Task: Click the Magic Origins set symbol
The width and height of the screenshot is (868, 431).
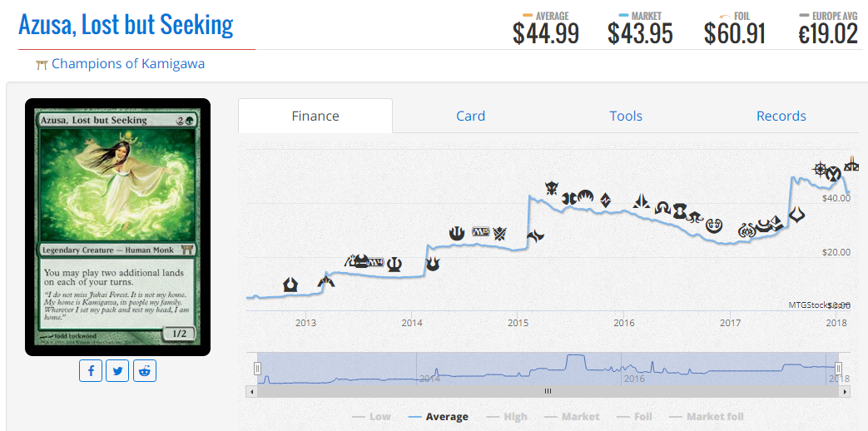Action: click(585, 196)
